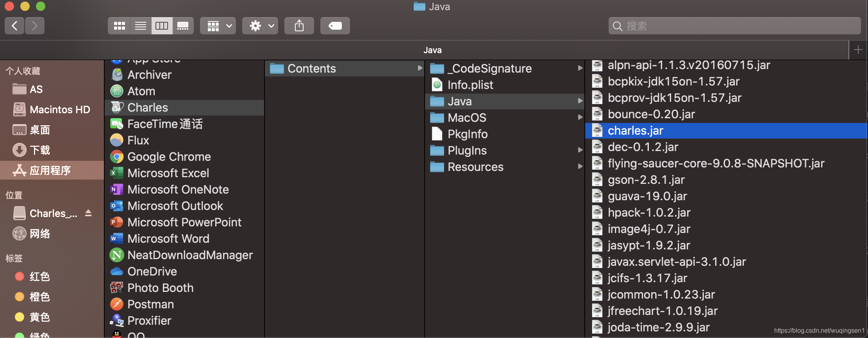This screenshot has width=868, height=338.
Task: Select the PkgInfo file
Action: click(x=505, y=134)
